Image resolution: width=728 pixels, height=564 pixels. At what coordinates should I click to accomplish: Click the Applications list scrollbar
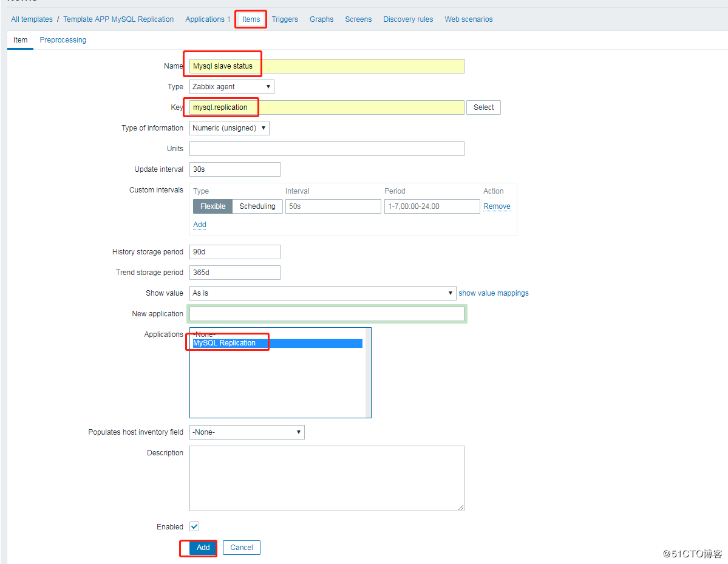click(368, 373)
